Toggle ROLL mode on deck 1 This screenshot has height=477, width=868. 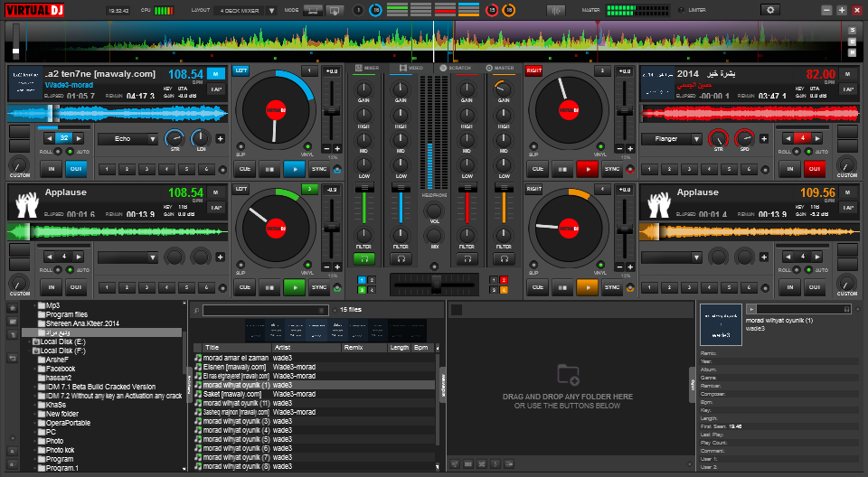click(x=58, y=152)
